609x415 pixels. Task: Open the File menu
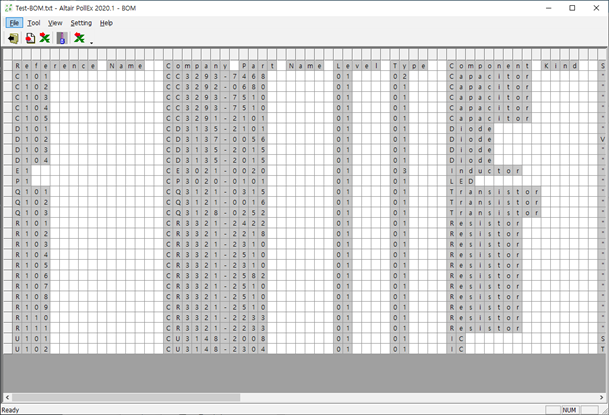[x=14, y=22]
